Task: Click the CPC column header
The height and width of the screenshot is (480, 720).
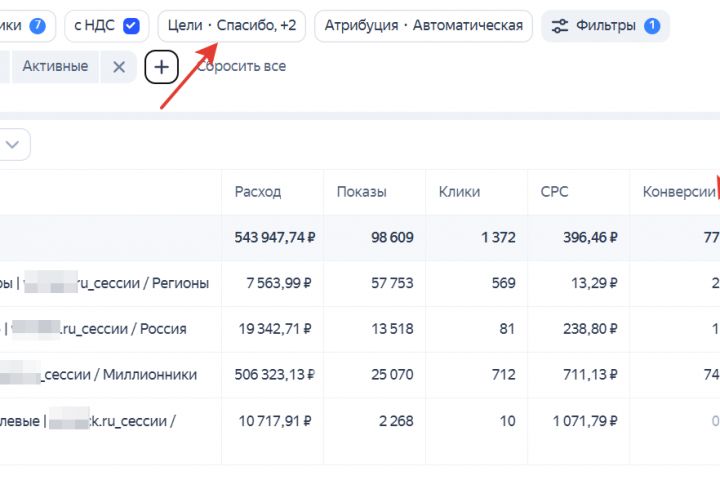Action: [x=554, y=192]
